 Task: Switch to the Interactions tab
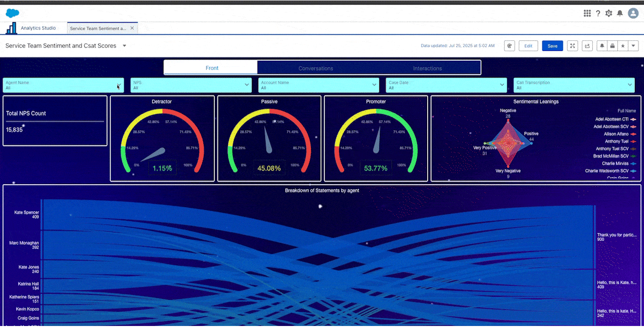pos(427,68)
